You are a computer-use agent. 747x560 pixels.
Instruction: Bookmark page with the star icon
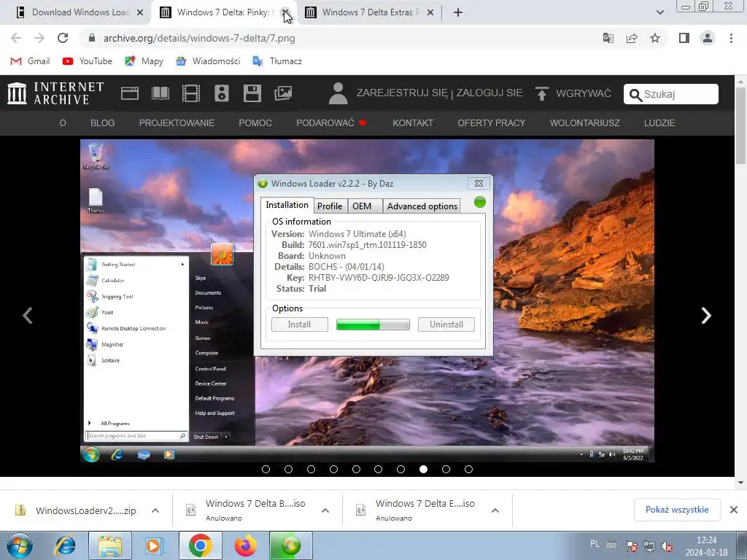(655, 38)
